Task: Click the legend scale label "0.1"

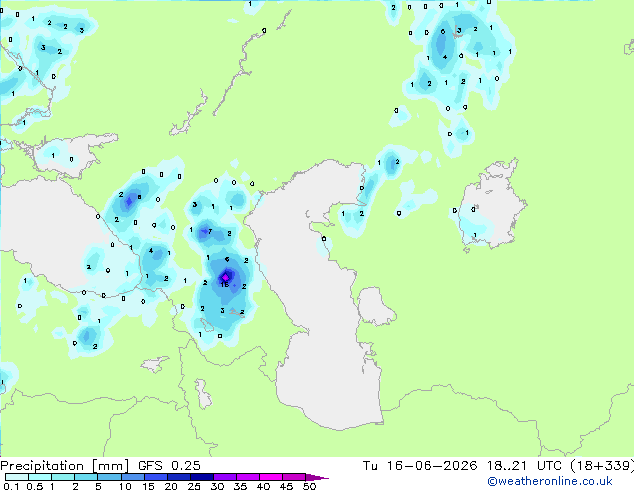Action: tap(11, 486)
